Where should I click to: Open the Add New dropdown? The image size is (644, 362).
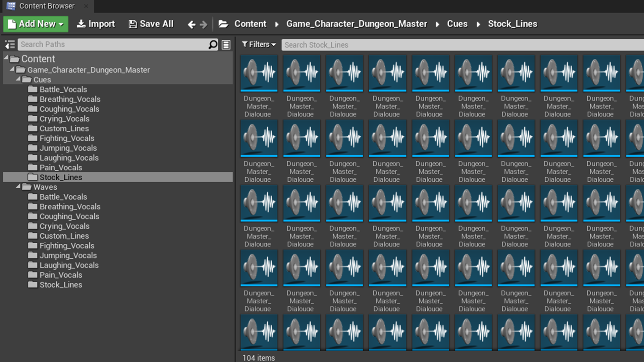(x=36, y=24)
